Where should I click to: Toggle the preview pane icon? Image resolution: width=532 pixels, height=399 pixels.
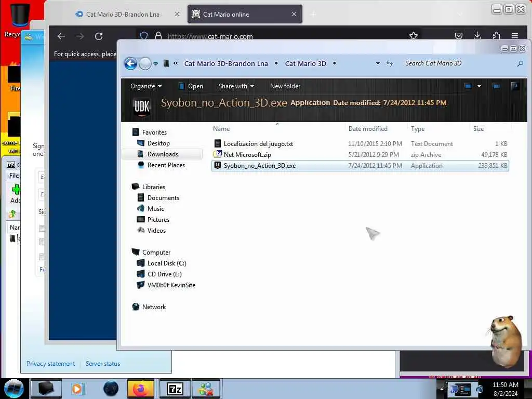click(496, 86)
